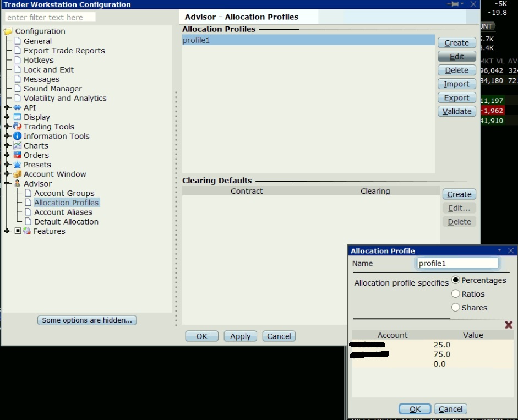Click Delete button for Allocation Profiles
The image size is (518, 420).
click(x=456, y=70)
